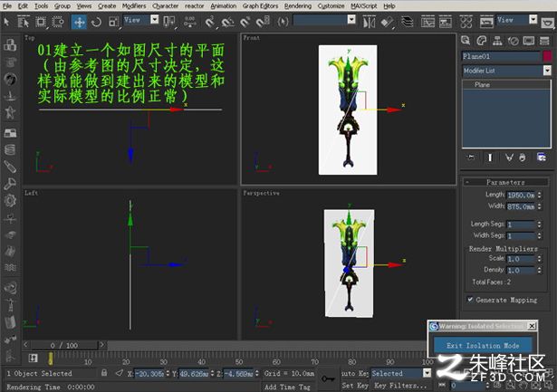Open the Edit menu

point(23,6)
